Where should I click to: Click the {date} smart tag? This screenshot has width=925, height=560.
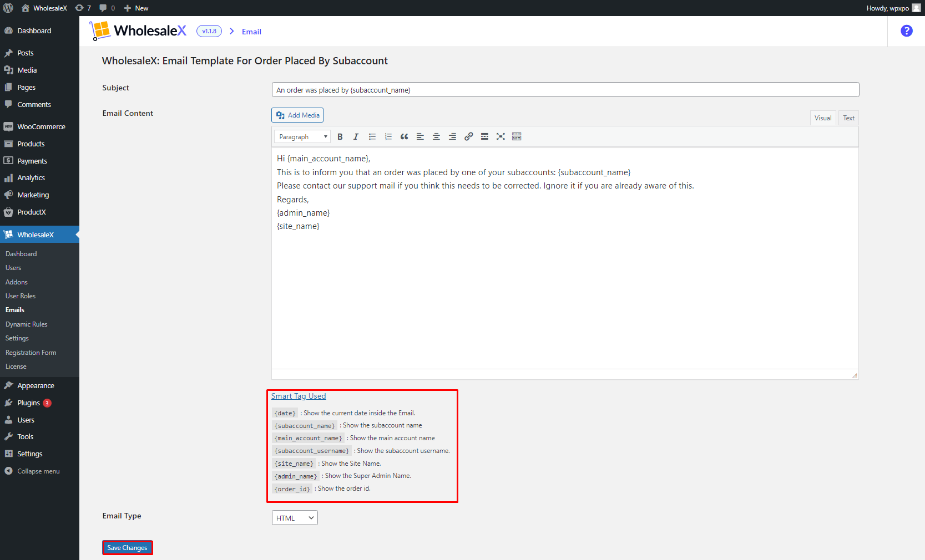(285, 413)
